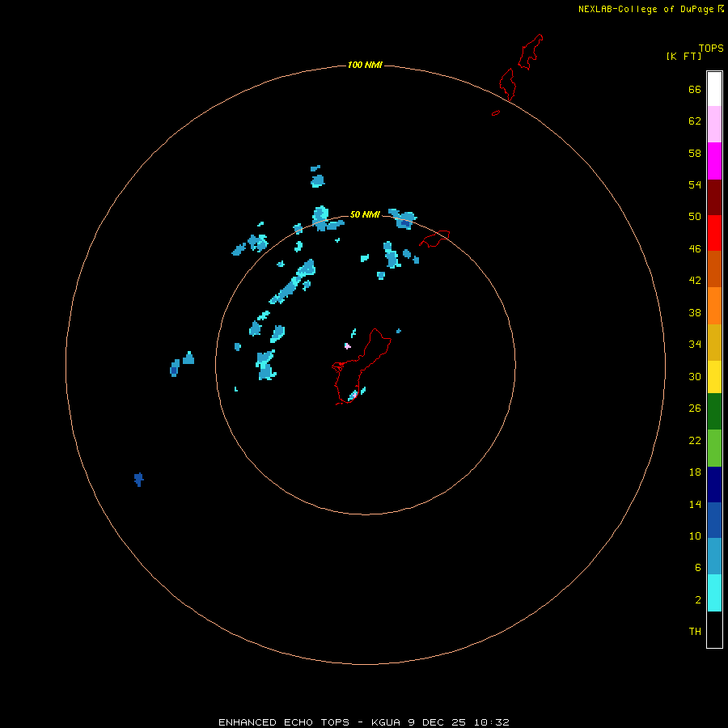Click the dark orange 42-46 legend swatch
This screenshot has width=728, height=728.
714,269
